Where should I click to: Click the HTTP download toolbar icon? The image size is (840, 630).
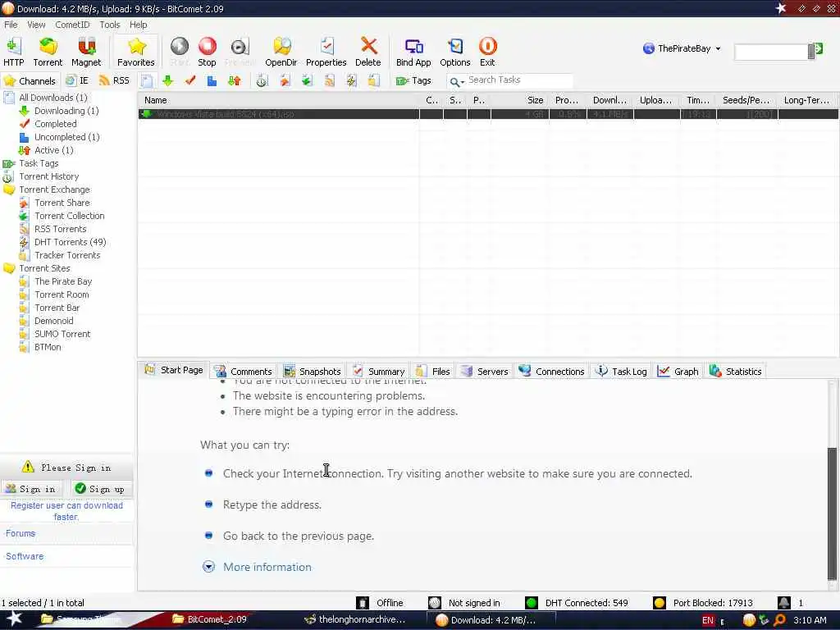tap(13, 52)
